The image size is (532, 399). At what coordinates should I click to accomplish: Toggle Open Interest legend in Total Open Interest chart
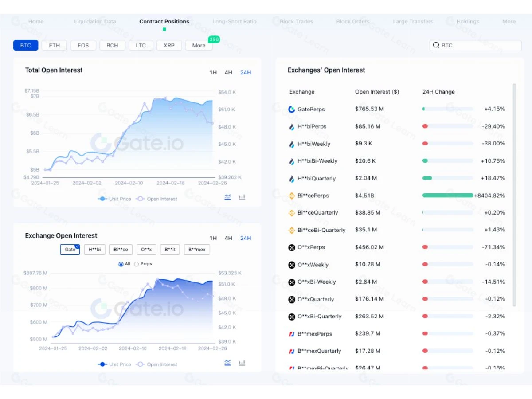pos(156,199)
